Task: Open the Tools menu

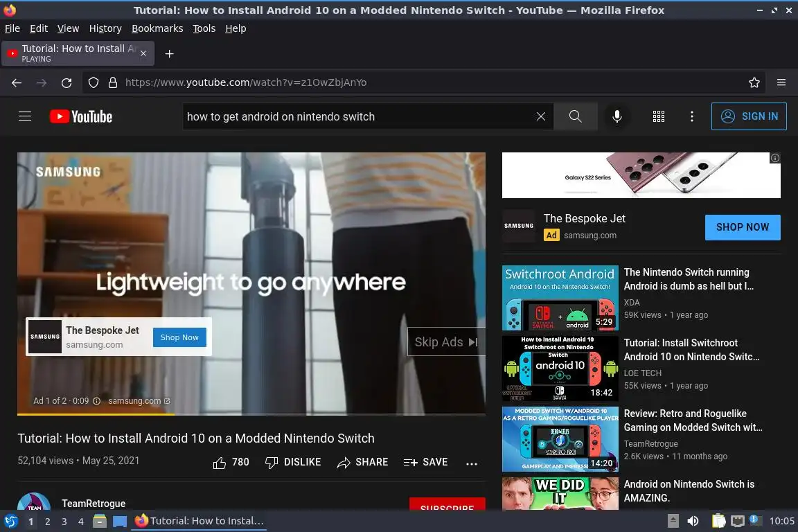Action: click(204, 28)
